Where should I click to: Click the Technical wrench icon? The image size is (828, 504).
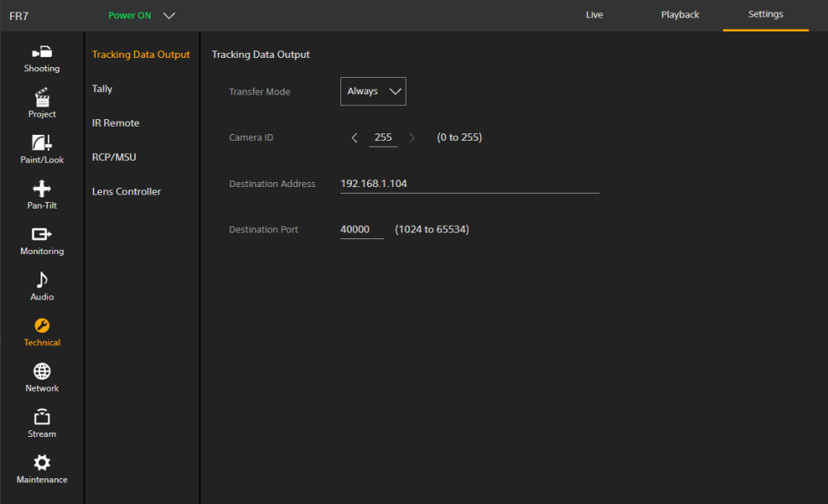coord(41,326)
